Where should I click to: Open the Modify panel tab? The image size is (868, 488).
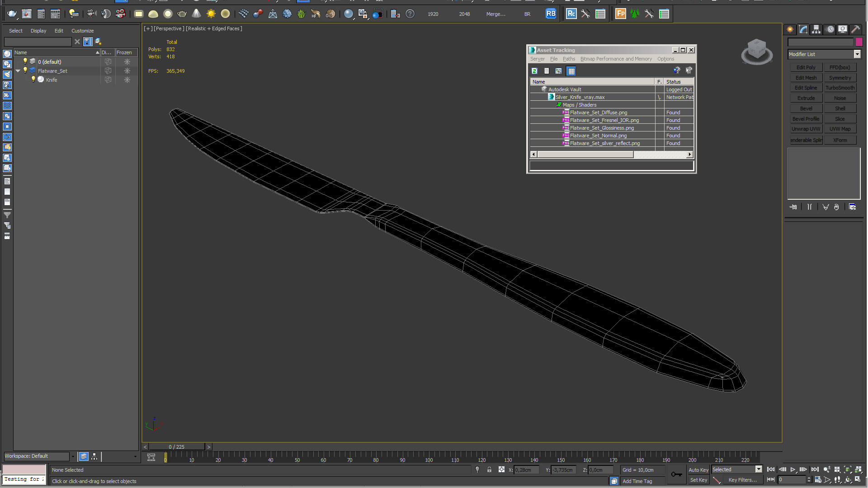(803, 29)
